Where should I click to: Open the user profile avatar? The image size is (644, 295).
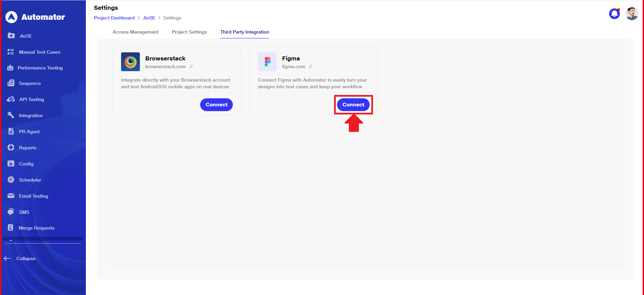click(x=632, y=14)
